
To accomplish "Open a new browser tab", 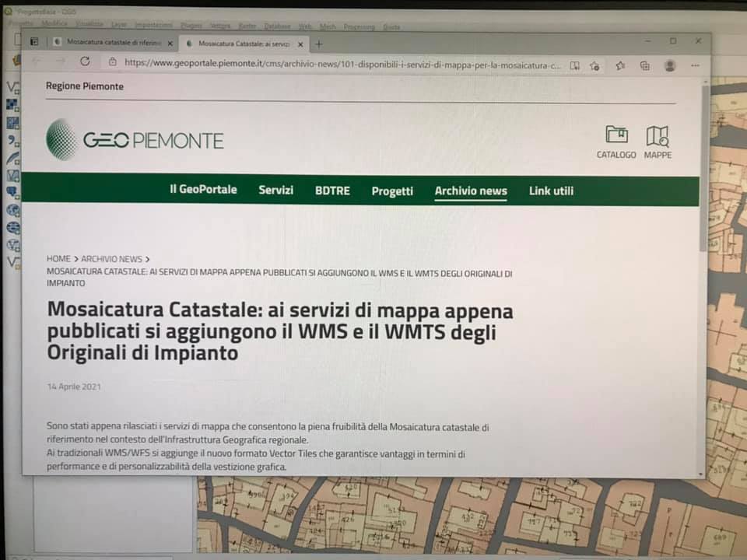I will pyautogui.click(x=319, y=44).
